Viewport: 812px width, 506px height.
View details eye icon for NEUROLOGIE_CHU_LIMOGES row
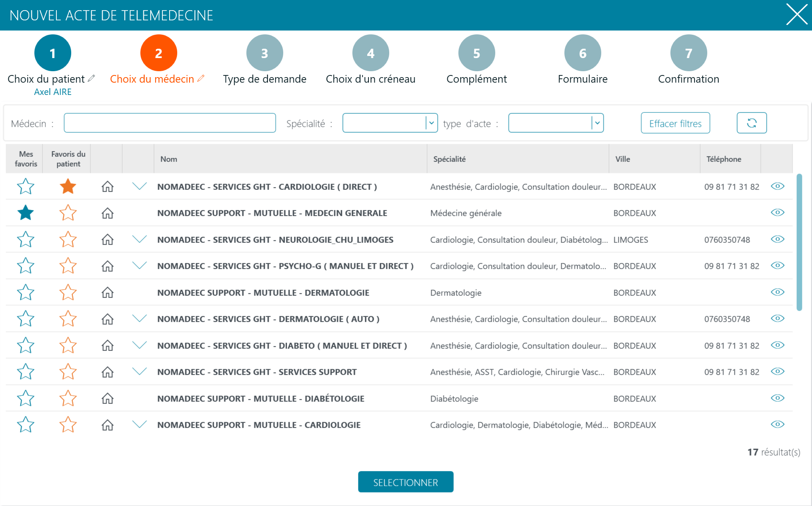(778, 239)
